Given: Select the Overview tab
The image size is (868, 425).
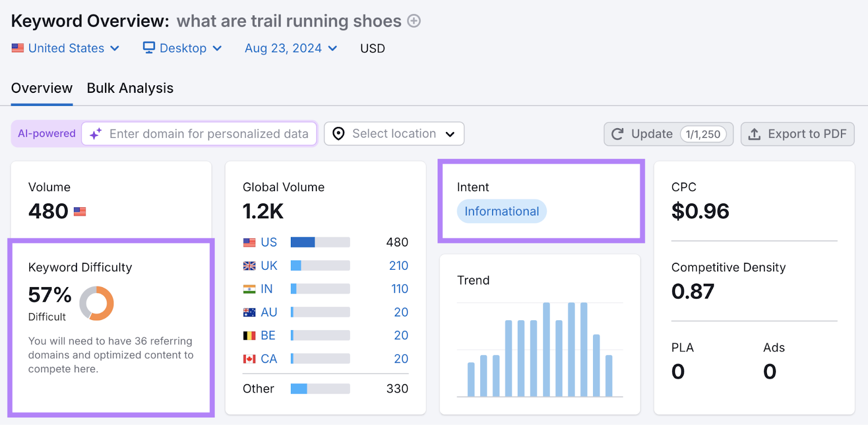Looking at the screenshot, I should [42, 88].
